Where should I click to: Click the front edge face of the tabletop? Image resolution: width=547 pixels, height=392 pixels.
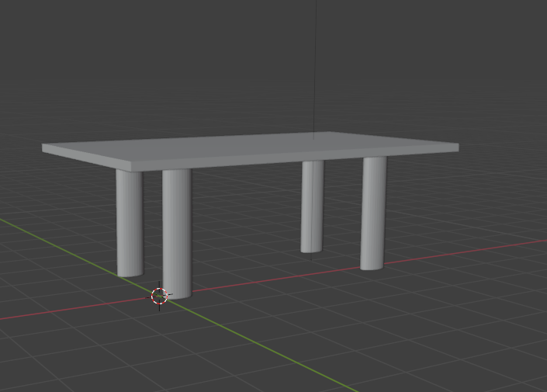click(295, 161)
